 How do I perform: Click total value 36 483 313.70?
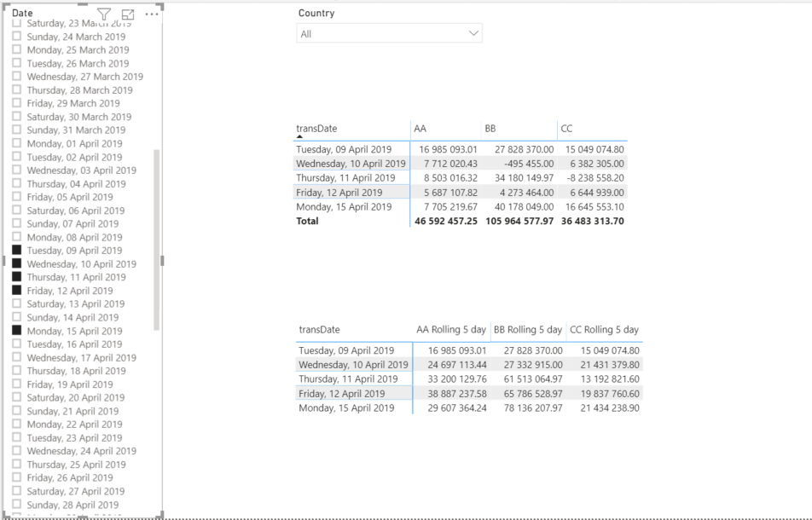tap(593, 221)
